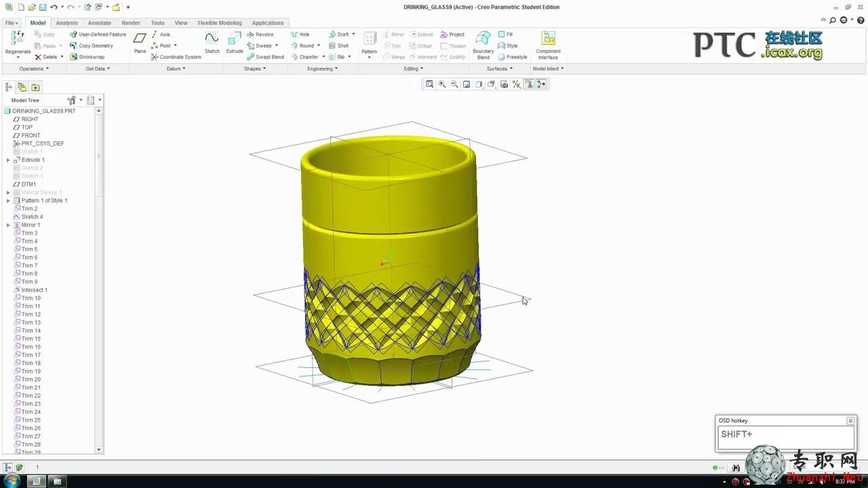Open the Flexible Modeling tab
The height and width of the screenshot is (488, 868).
220,22
